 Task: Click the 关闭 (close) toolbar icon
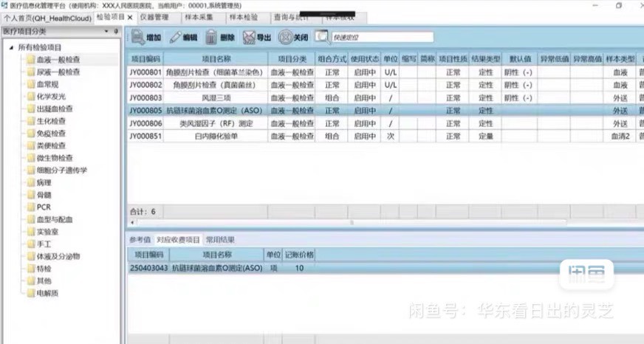285,38
